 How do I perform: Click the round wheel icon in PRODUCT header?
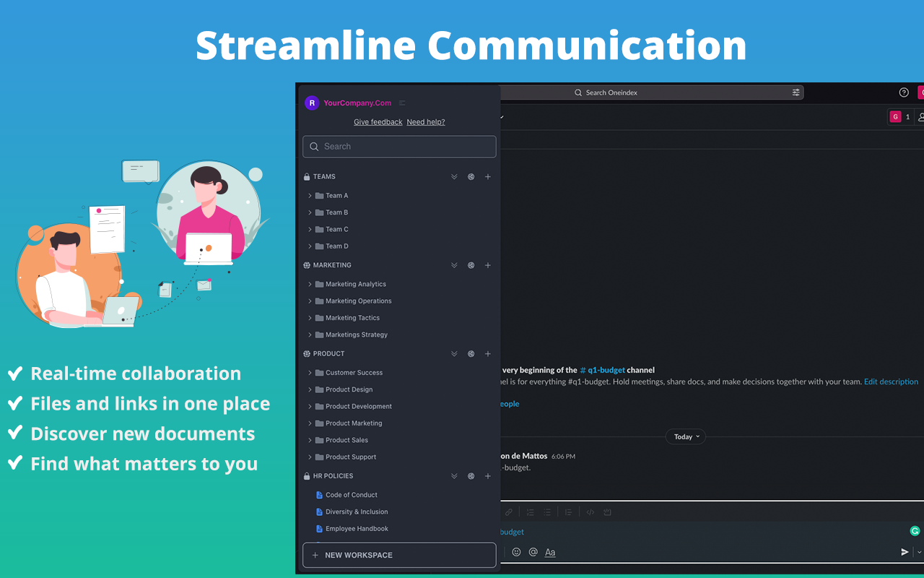471,354
